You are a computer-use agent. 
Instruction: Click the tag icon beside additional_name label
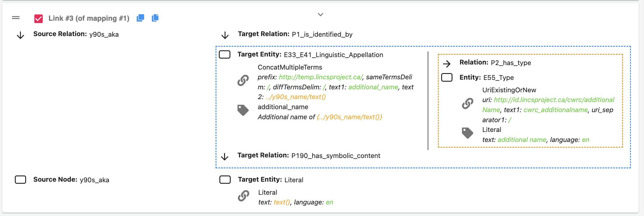coord(243,110)
